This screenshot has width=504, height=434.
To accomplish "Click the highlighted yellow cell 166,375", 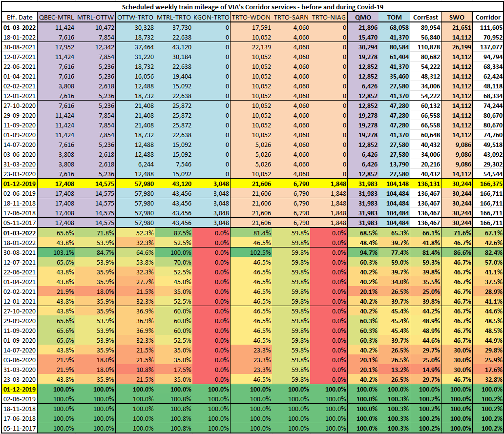I will coord(488,185).
